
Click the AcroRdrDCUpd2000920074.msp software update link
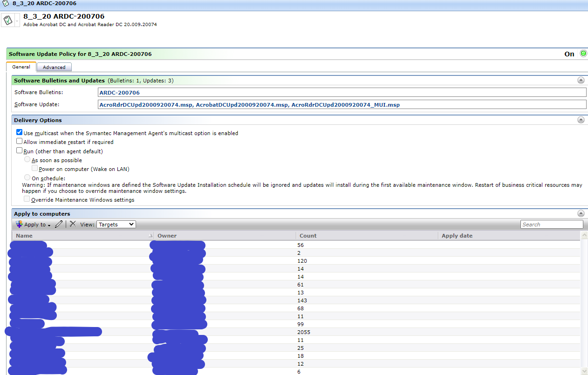[136, 104]
